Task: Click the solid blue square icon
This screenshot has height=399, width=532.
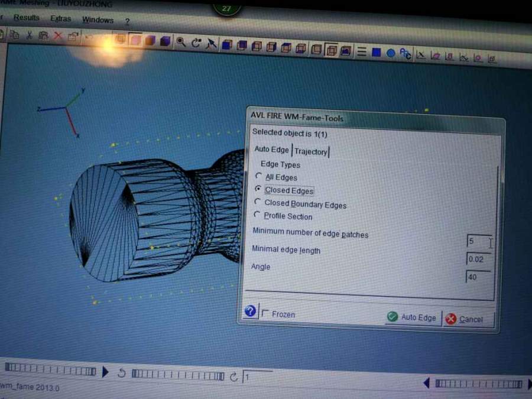Action: tap(377, 52)
